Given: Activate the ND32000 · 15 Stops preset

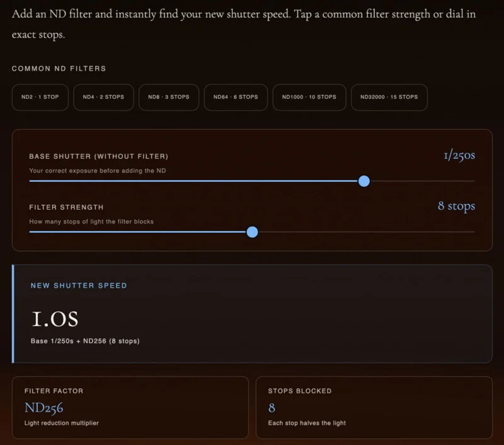Looking at the screenshot, I should point(389,97).
